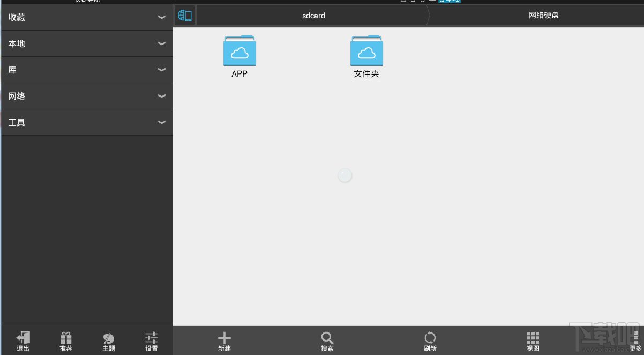Select the sdcard path tab
Screen dimensions: 644x355
(x=313, y=16)
